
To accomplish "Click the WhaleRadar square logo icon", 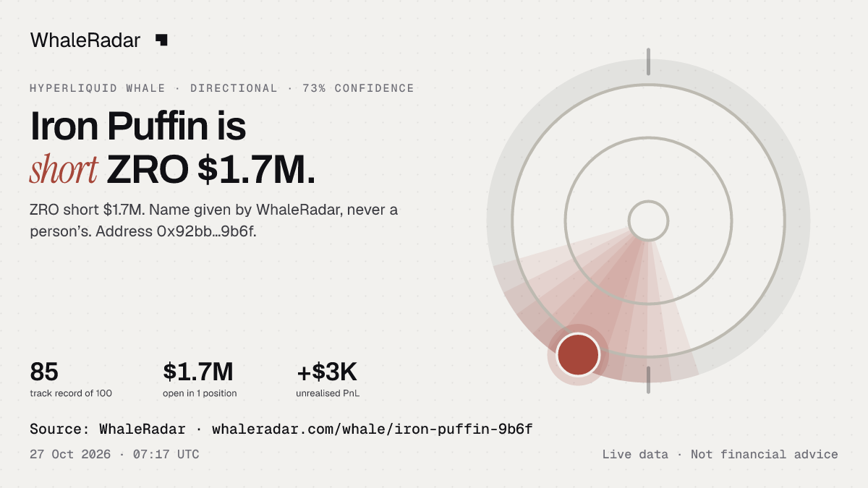I will pyautogui.click(x=161, y=40).
